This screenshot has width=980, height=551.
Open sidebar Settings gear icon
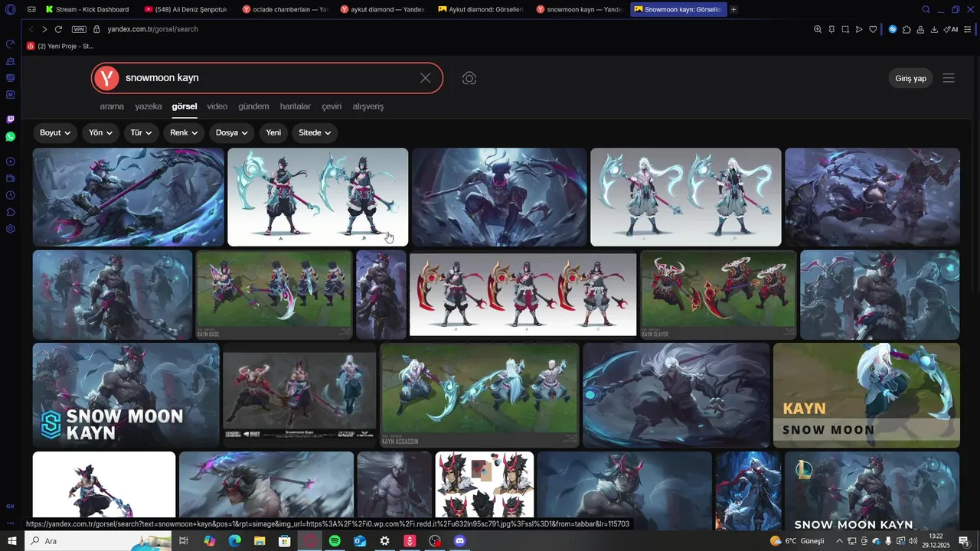pyautogui.click(x=10, y=229)
